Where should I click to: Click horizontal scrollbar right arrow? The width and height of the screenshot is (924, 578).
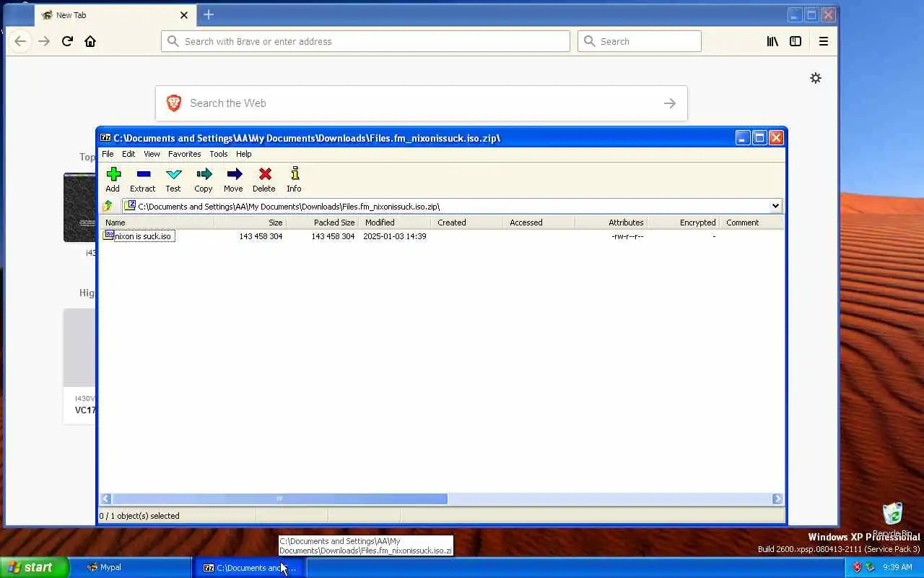(x=777, y=499)
